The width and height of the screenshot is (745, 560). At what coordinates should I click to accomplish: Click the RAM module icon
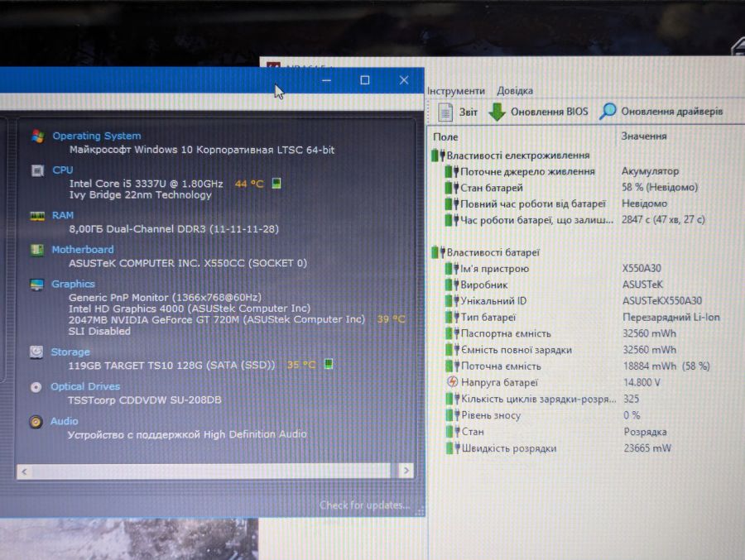coord(37,216)
